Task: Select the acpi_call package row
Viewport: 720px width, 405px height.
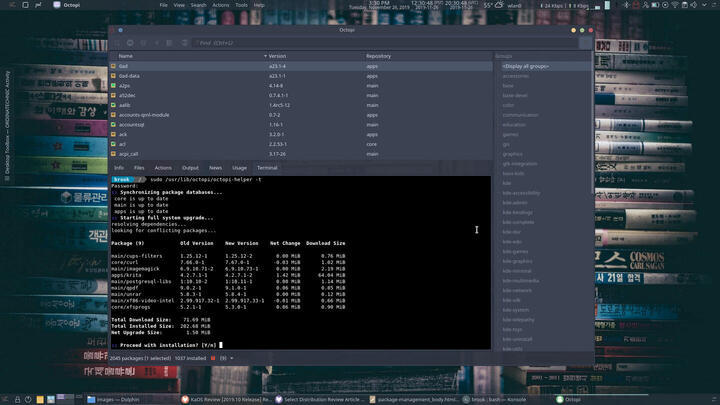Action: click(x=301, y=154)
